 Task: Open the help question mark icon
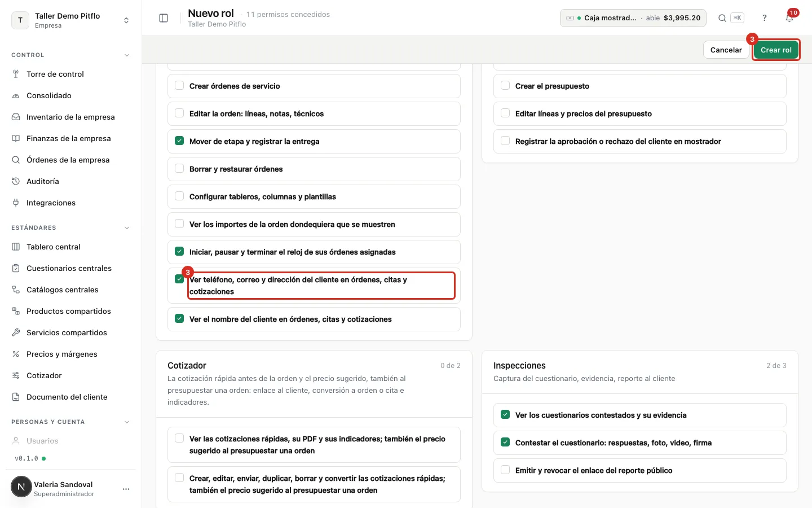[765, 18]
